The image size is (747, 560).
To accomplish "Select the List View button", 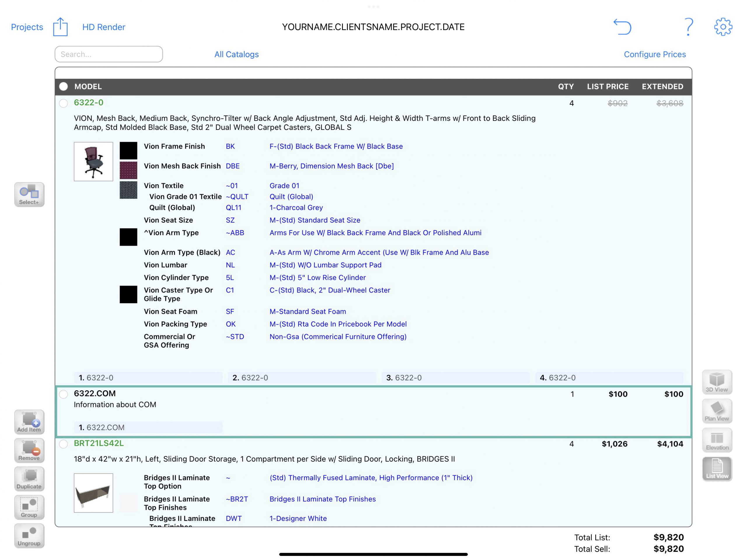I will pyautogui.click(x=717, y=469).
